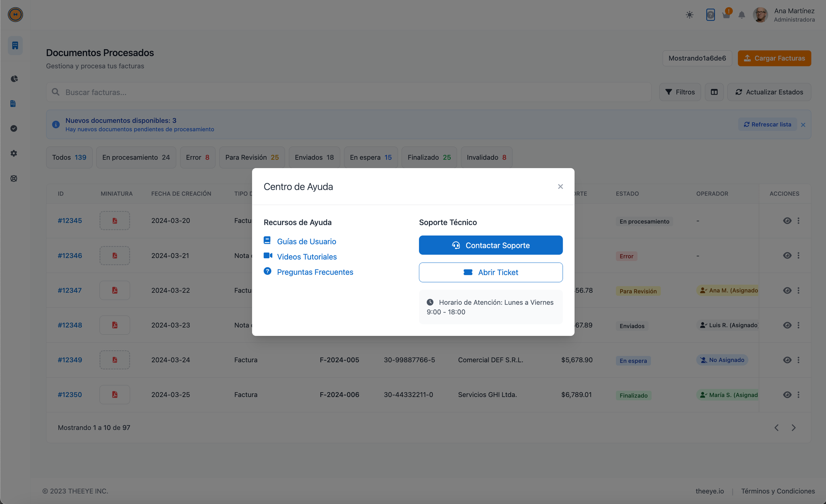826x504 pixels.
Task: Close the Centro de Ayuda dialog
Action: click(x=560, y=186)
